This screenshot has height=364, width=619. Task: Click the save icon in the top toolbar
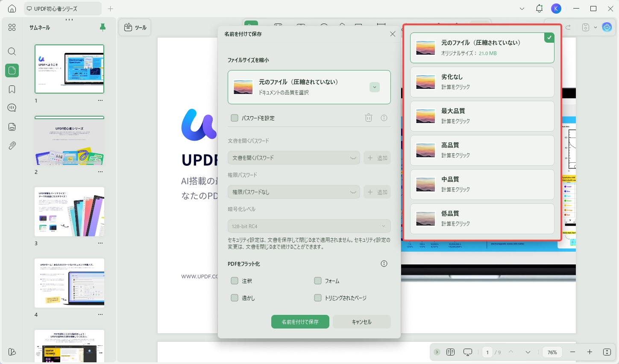click(x=586, y=27)
